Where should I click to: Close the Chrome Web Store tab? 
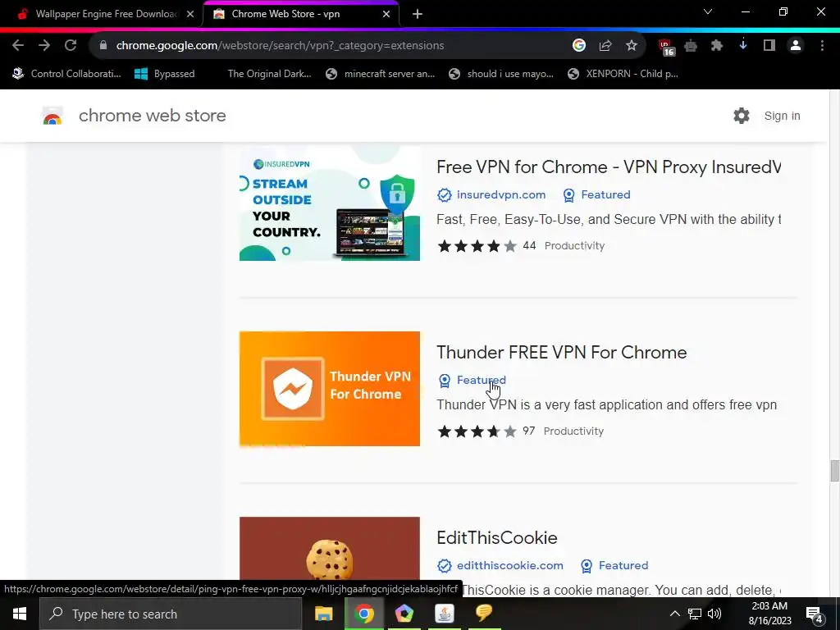(386, 14)
